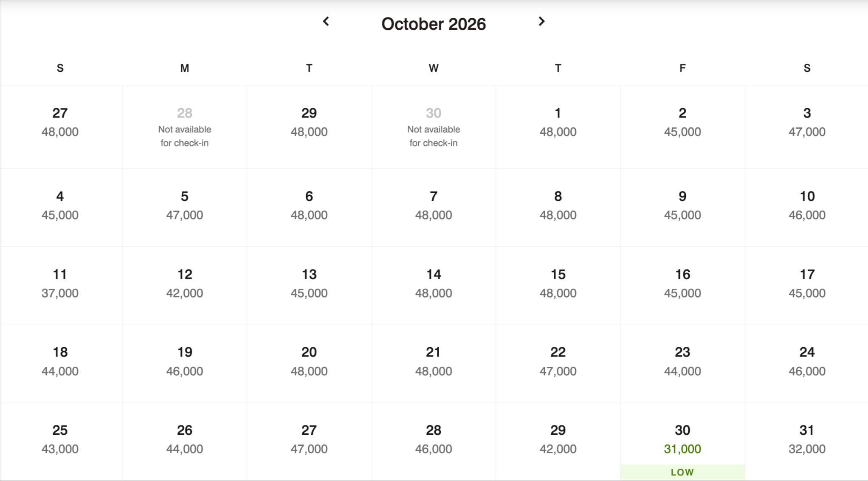Choose October 7 on the calendar

[x=433, y=205]
